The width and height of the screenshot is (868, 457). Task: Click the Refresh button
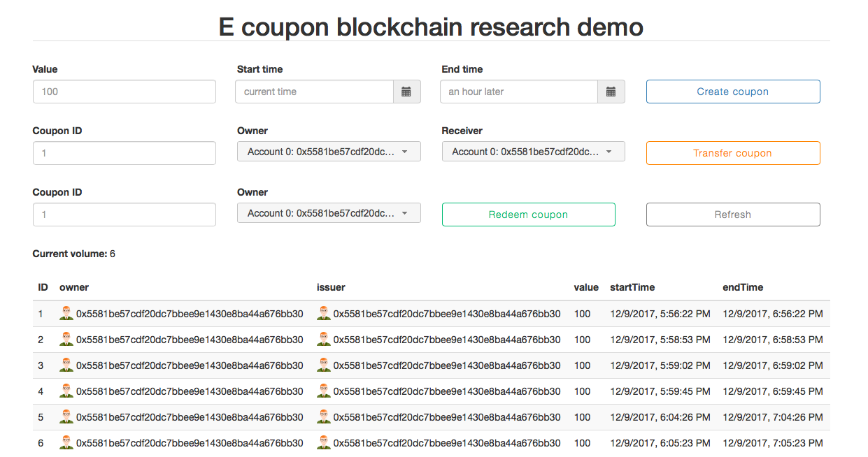tap(733, 215)
